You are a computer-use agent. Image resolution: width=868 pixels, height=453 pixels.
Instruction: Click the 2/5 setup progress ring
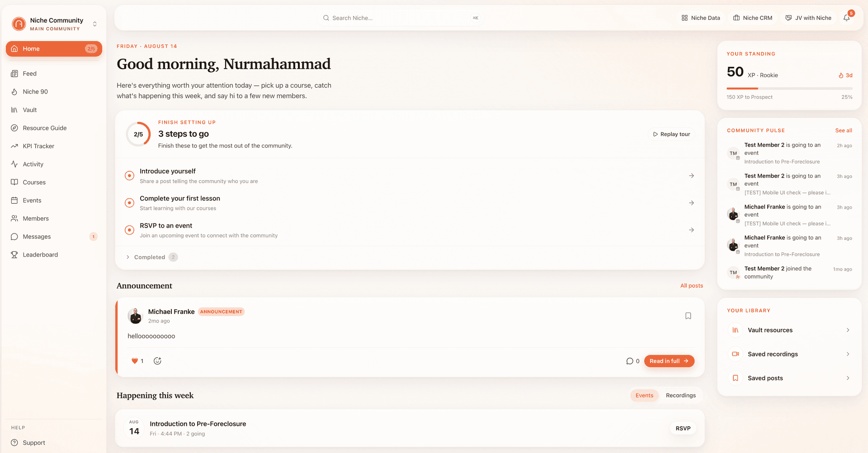pyautogui.click(x=138, y=134)
